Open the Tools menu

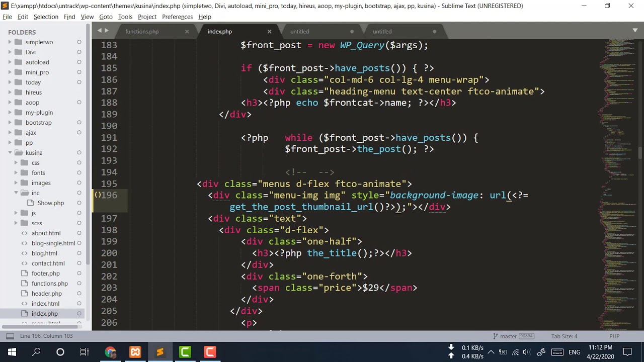click(x=125, y=17)
